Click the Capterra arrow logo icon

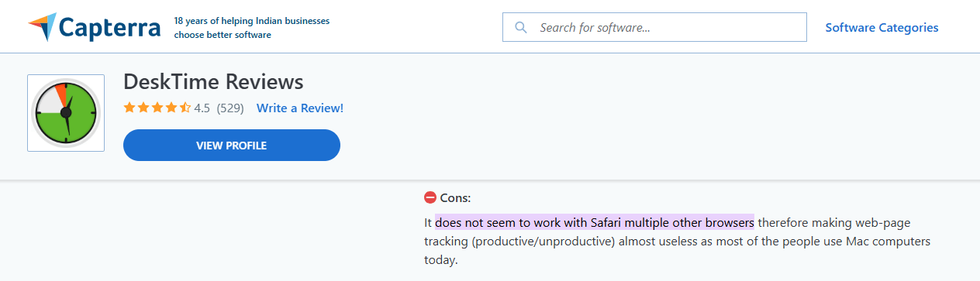[x=42, y=27]
